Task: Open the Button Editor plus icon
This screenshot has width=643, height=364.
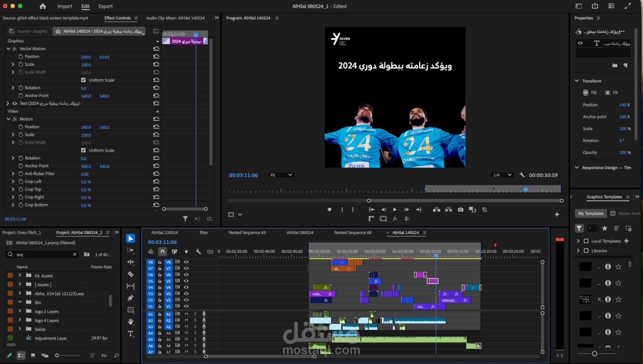Action: (557, 215)
